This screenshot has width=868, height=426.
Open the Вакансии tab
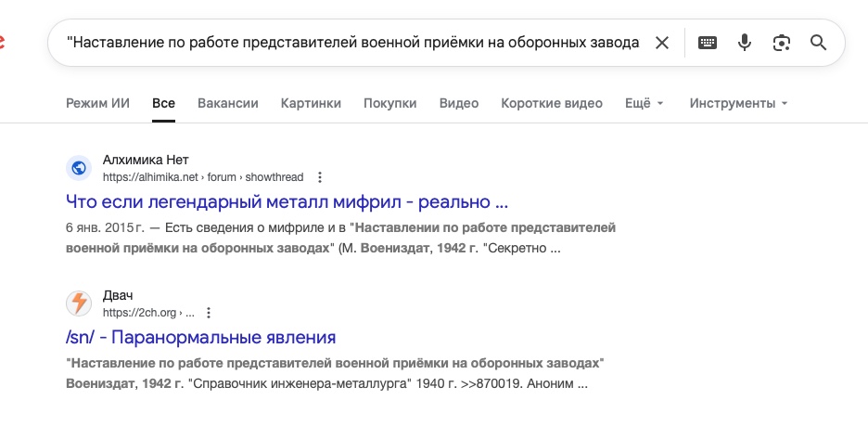click(x=227, y=103)
